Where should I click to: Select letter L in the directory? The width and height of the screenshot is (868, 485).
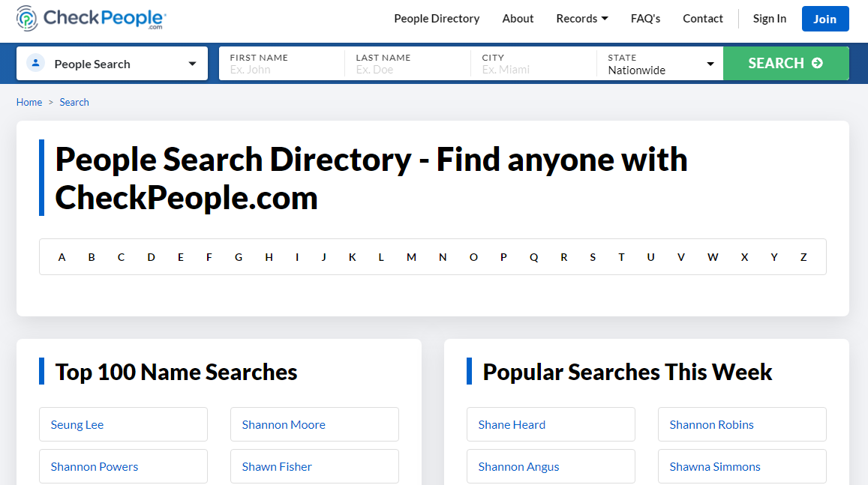coord(381,257)
